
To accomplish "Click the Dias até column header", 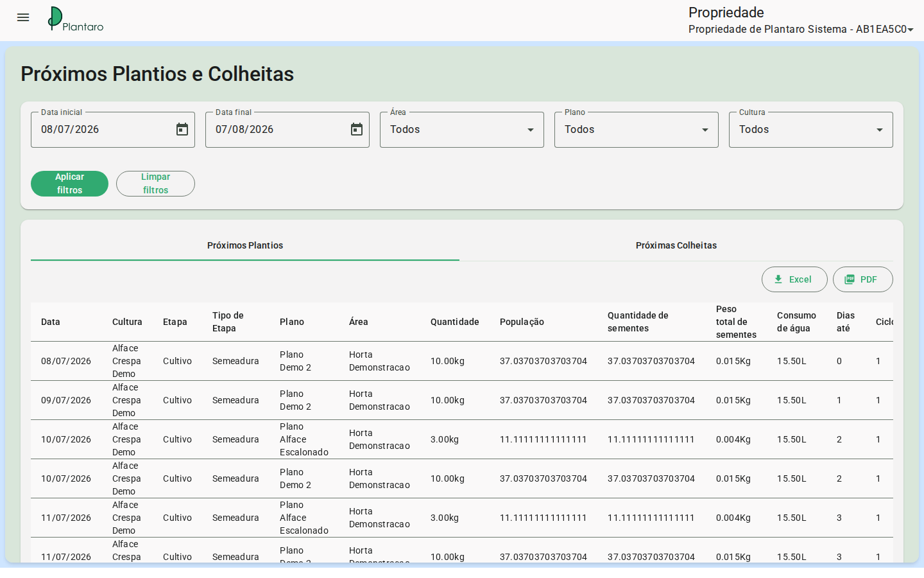I will [846, 322].
